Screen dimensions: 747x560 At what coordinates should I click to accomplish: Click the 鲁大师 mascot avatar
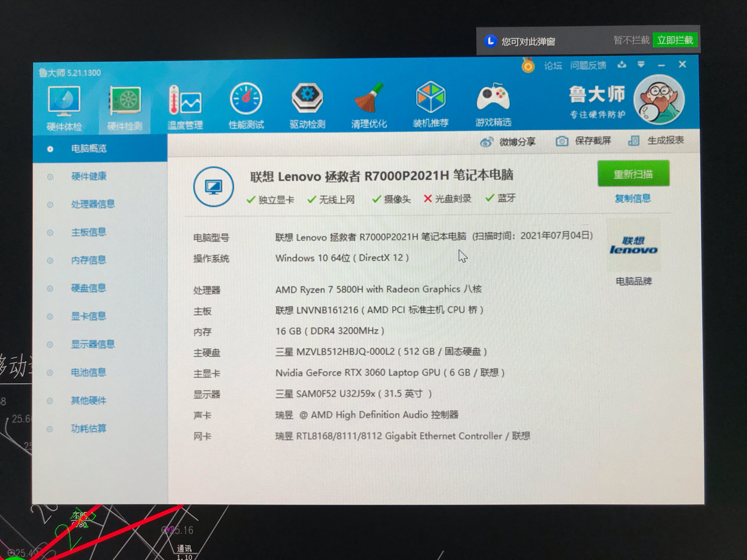(x=659, y=100)
